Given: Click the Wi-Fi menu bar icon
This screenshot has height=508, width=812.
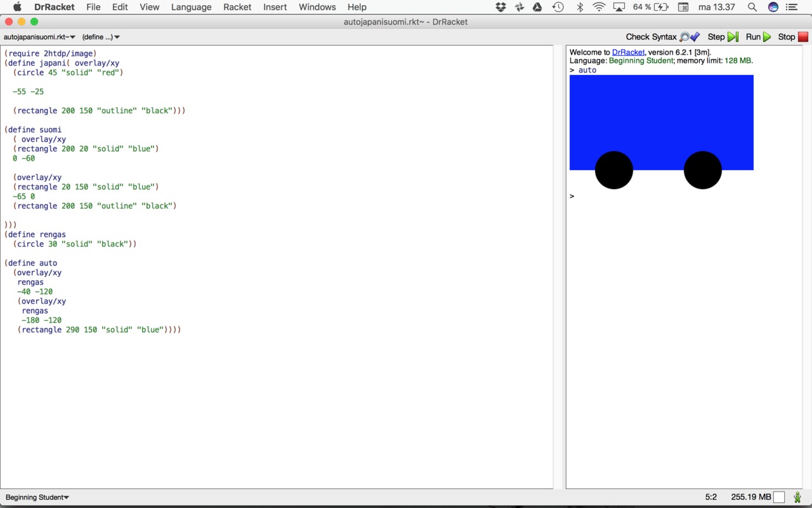Looking at the screenshot, I should [x=599, y=7].
